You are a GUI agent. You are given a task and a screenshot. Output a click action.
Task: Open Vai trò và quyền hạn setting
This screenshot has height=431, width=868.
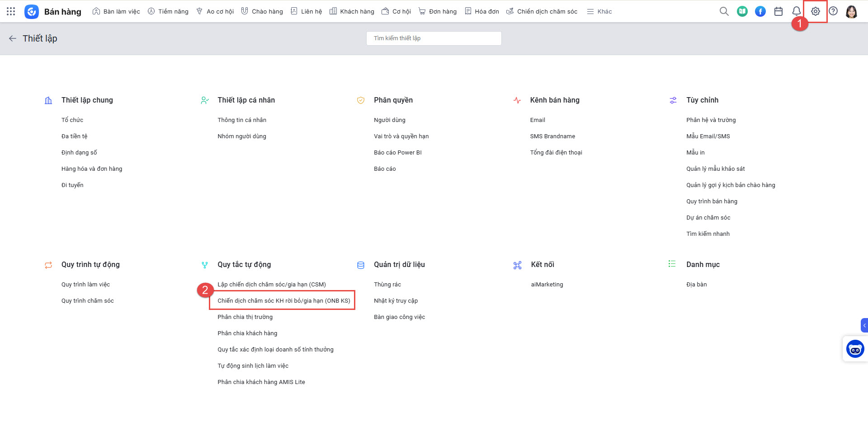401,136
